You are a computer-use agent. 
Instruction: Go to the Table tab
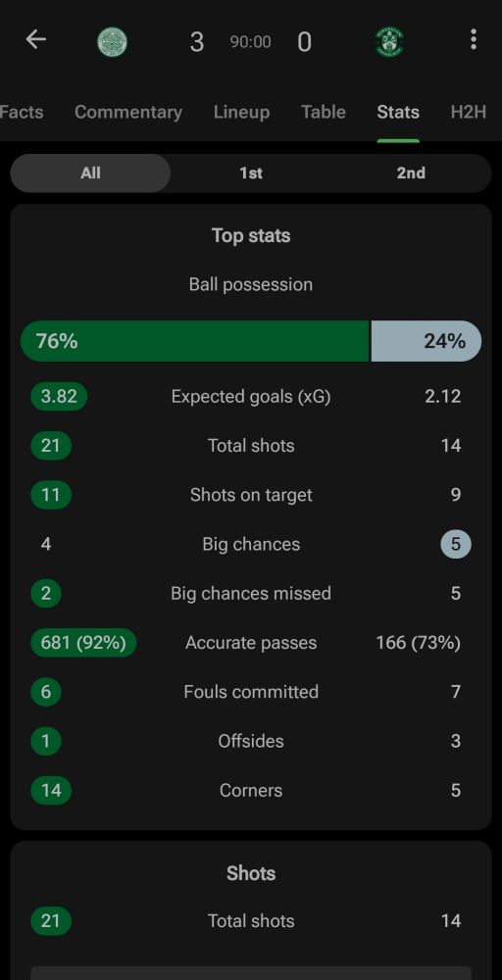(324, 113)
